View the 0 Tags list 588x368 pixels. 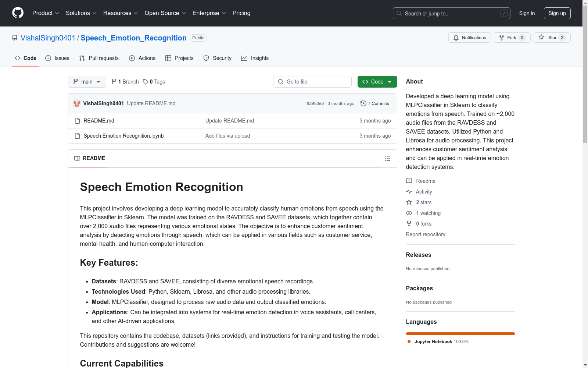tap(154, 82)
